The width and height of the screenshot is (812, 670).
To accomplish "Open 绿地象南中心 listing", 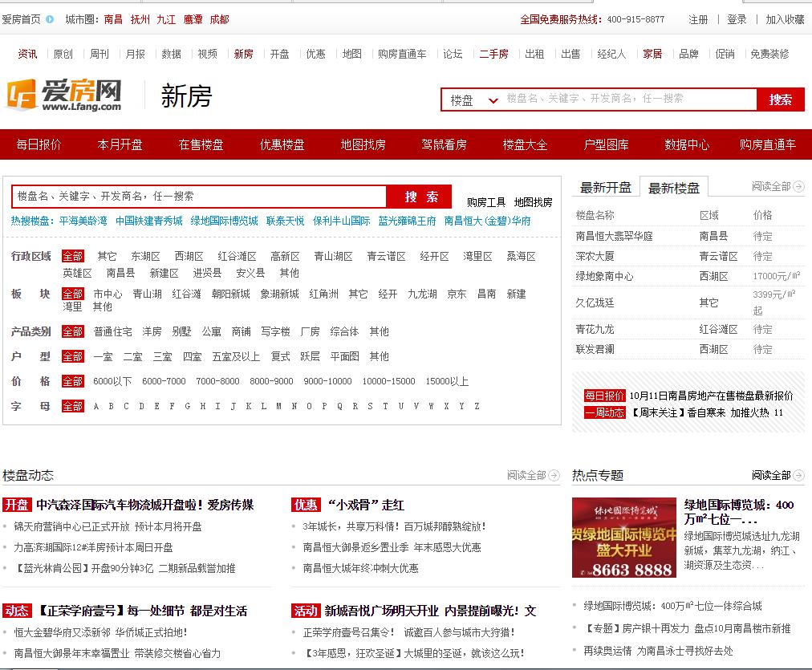I will 604,277.
